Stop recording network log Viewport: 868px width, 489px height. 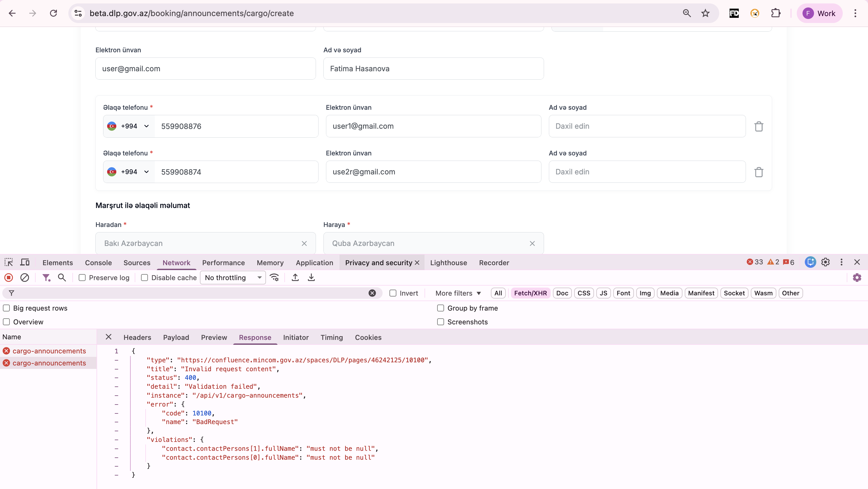(9, 278)
